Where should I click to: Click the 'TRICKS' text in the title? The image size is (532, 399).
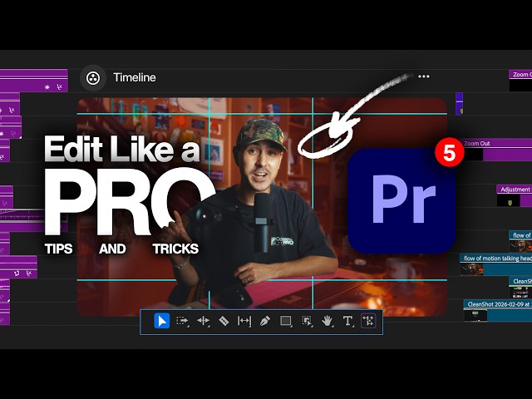pyautogui.click(x=175, y=249)
